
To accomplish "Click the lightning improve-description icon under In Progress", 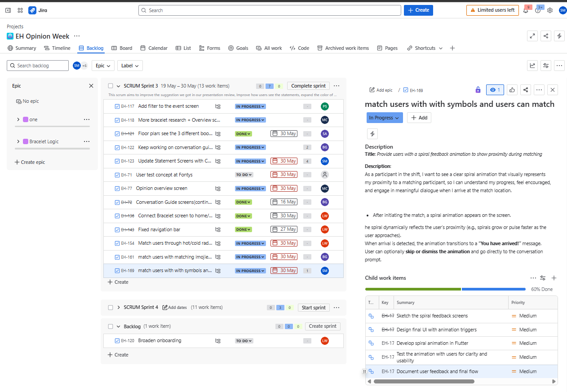I will 372,133.
